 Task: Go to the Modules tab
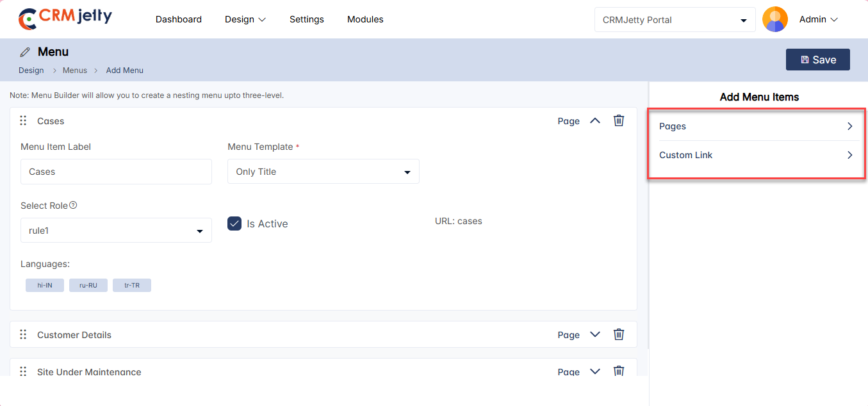point(365,19)
